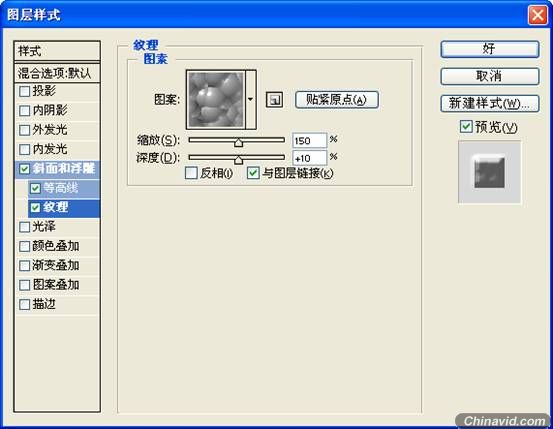Open the pattern picker dropdown arrow
Screen dimensions: 553x429
click(251, 99)
